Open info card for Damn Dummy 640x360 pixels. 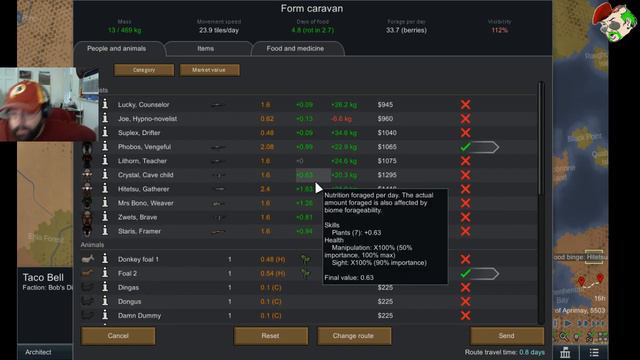105,315
